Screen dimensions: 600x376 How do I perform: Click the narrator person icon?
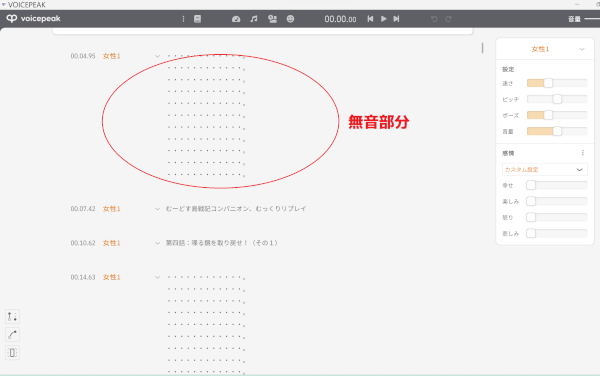coord(272,19)
